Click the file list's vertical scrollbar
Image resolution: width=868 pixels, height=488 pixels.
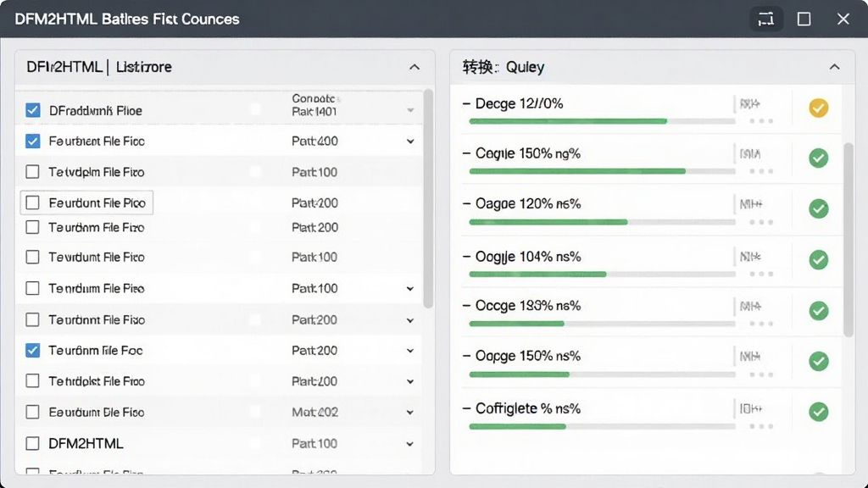click(x=428, y=199)
